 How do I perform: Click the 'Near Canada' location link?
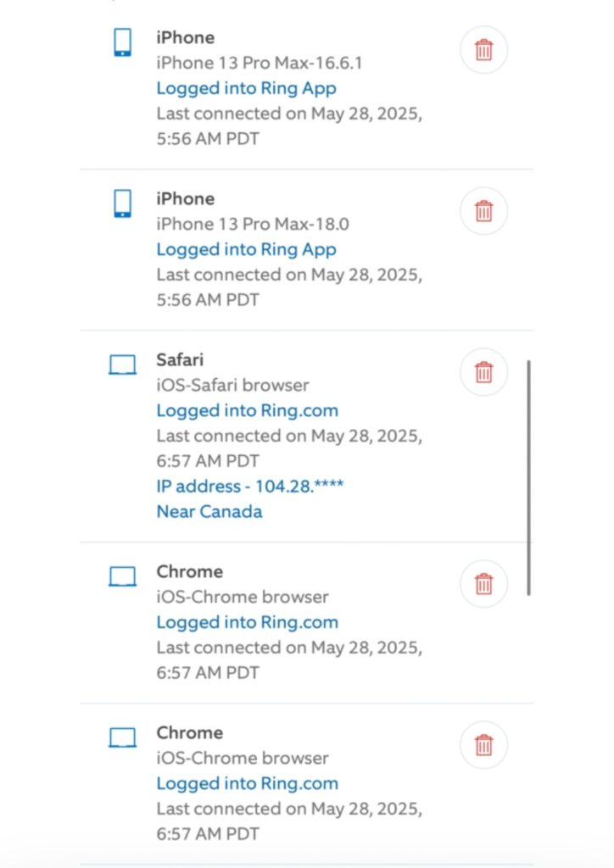click(x=209, y=512)
